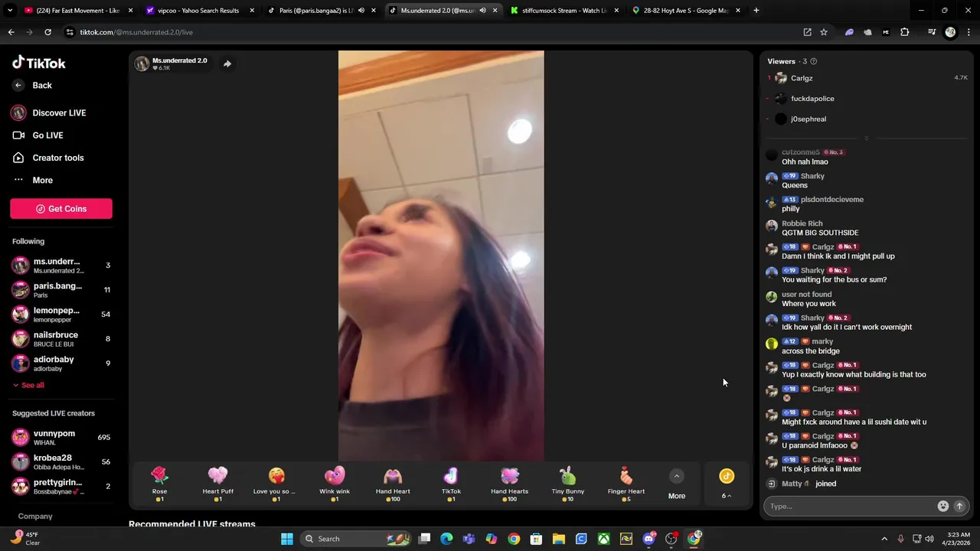The width and height of the screenshot is (980, 551).
Task: Click the streamer's avatar in the video header
Action: 142,64
